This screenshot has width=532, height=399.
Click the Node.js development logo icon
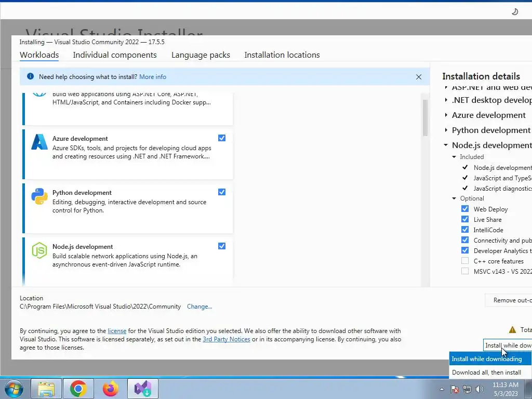click(x=39, y=250)
